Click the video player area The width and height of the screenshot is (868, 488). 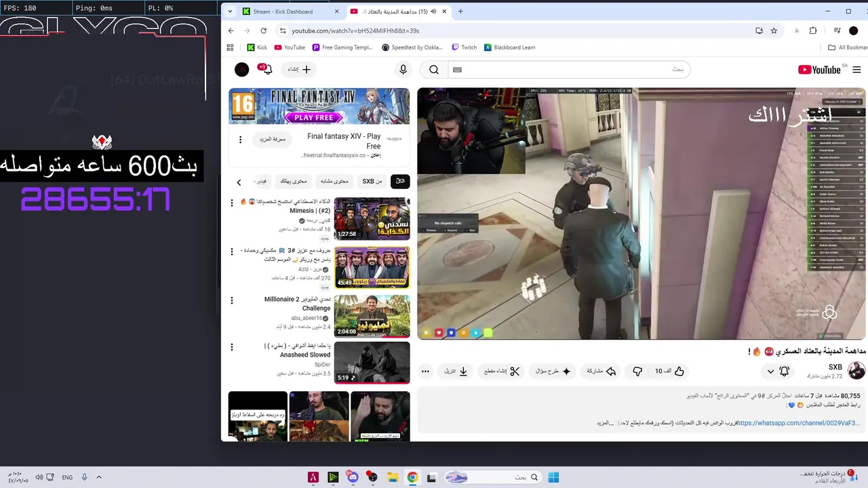click(641, 213)
